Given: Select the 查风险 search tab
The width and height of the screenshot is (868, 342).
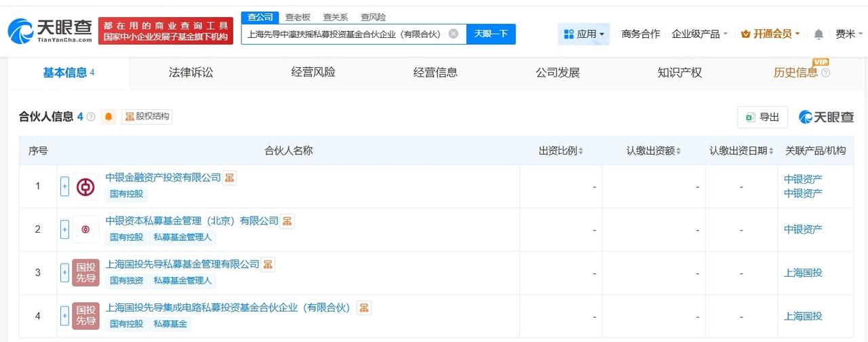Looking at the screenshot, I should pos(374,18).
